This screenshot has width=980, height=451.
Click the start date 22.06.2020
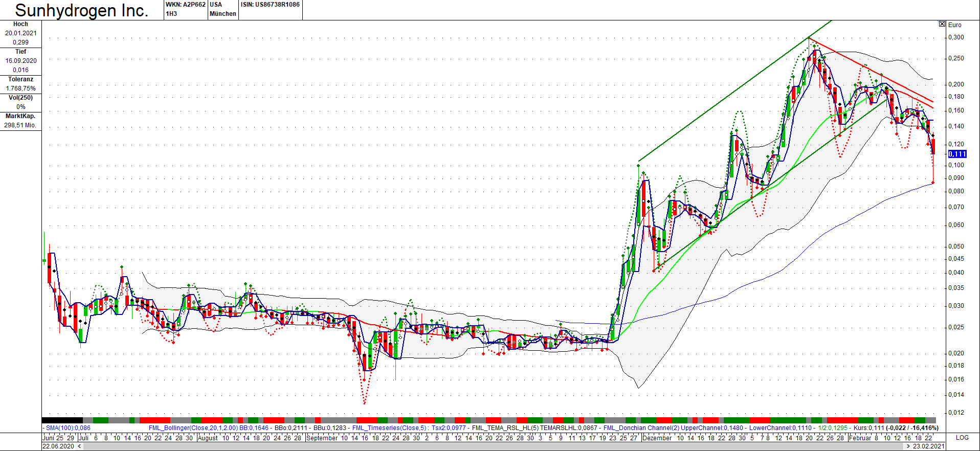pyautogui.click(x=58, y=446)
